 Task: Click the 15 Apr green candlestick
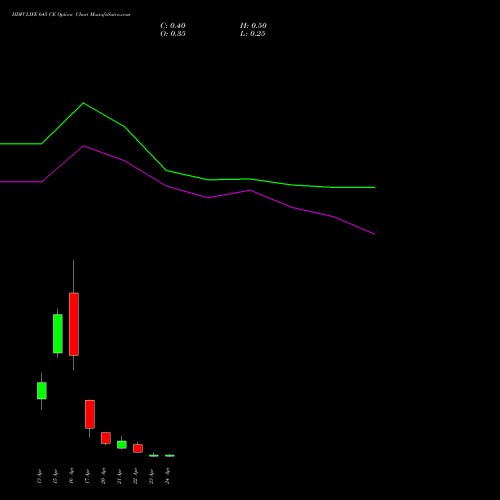click(58, 334)
